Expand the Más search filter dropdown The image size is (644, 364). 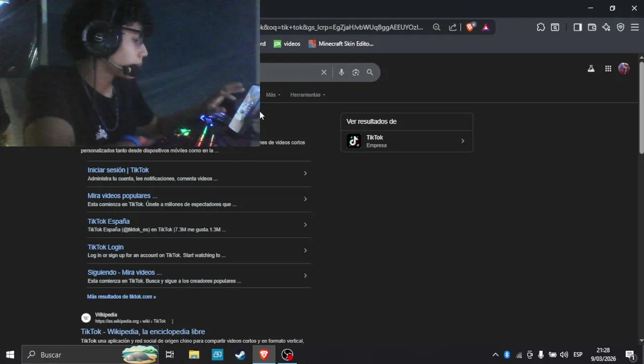[273, 95]
